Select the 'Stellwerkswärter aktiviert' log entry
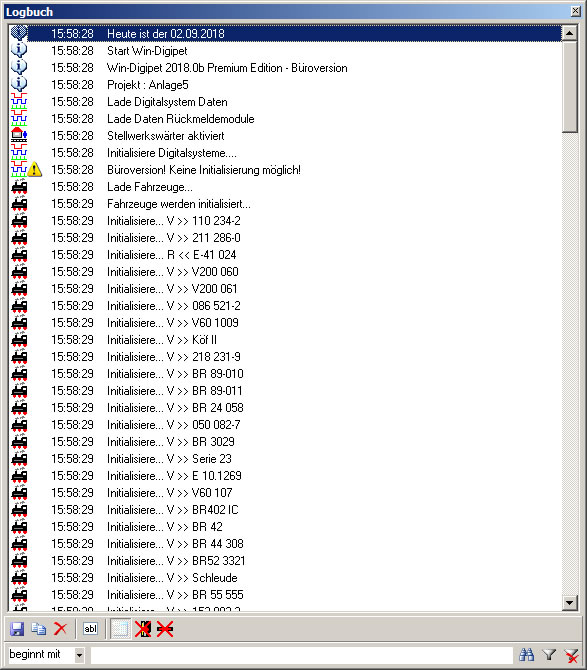Viewport: 587px width, 670px height. pyautogui.click(x=165, y=136)
